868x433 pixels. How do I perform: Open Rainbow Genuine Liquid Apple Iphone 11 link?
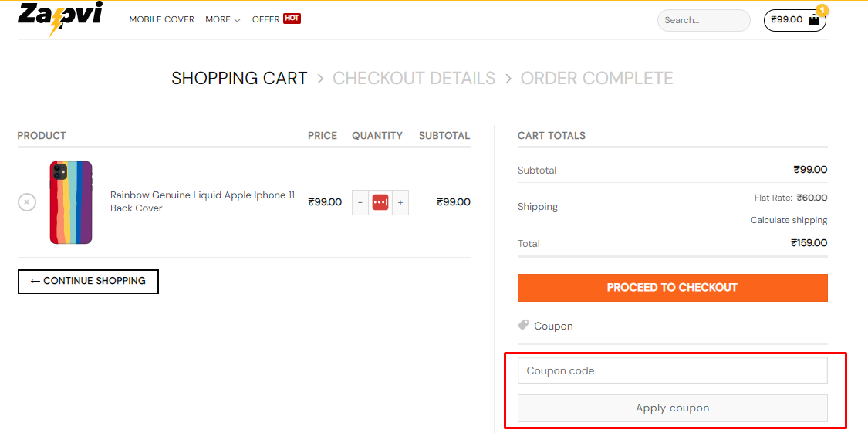point(203,201)
